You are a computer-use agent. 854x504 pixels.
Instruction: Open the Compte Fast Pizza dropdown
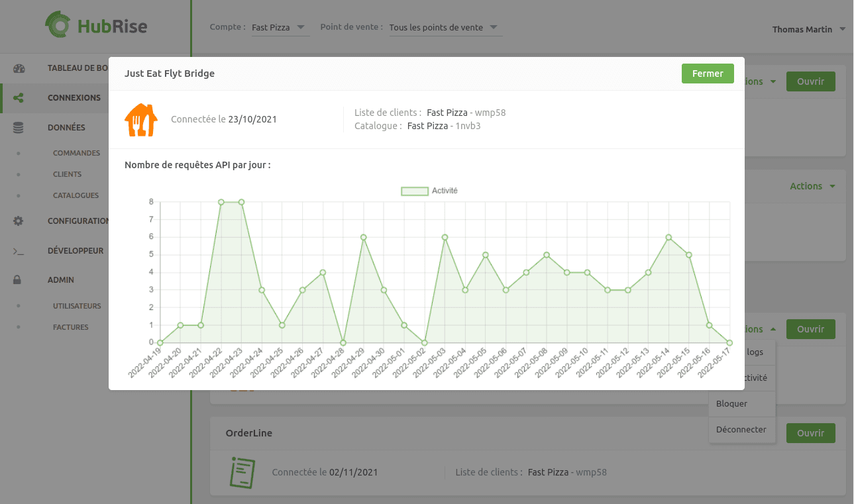[x=280, y=28]
